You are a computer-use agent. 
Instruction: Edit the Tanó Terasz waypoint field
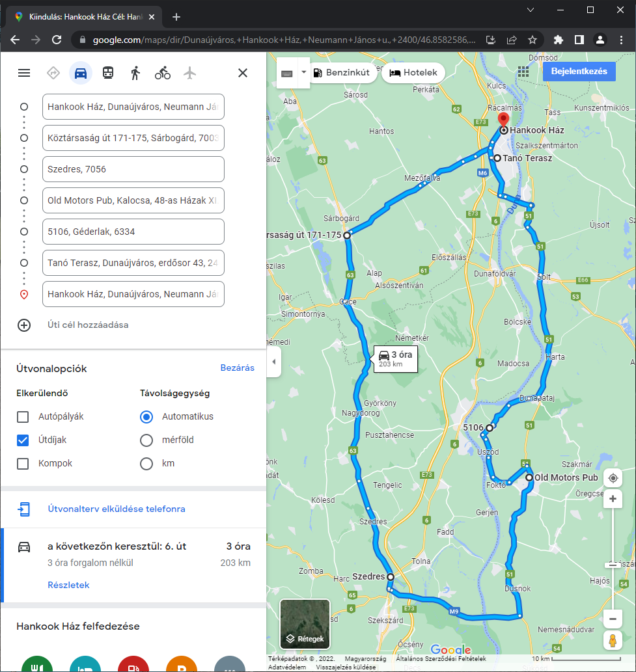point(133,263)
